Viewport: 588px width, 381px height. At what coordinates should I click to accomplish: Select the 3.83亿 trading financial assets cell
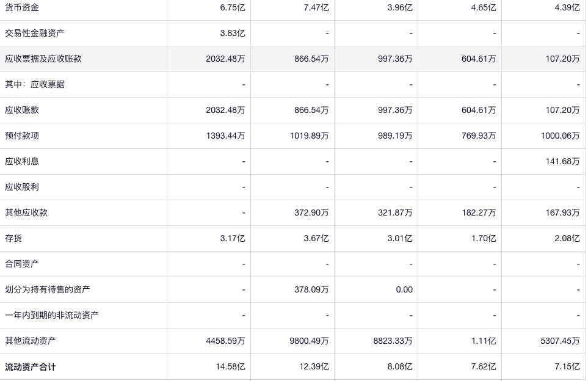coord(233,33)
